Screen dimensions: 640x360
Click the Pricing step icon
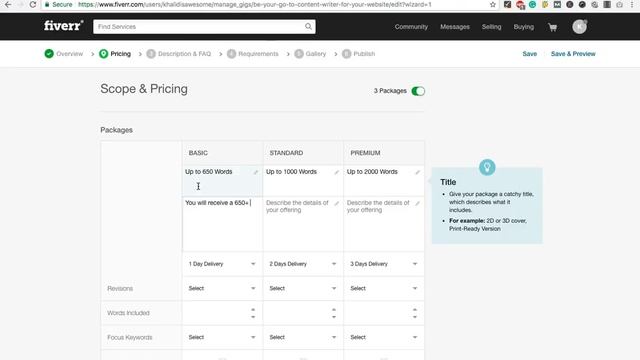point(104,53)
